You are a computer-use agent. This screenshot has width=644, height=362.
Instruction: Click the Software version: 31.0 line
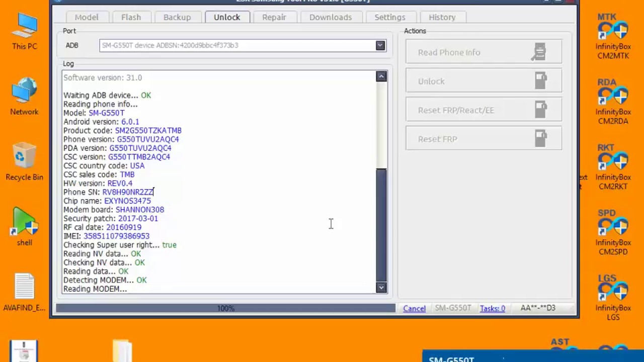pyautogui.click(x=103, y=77)
